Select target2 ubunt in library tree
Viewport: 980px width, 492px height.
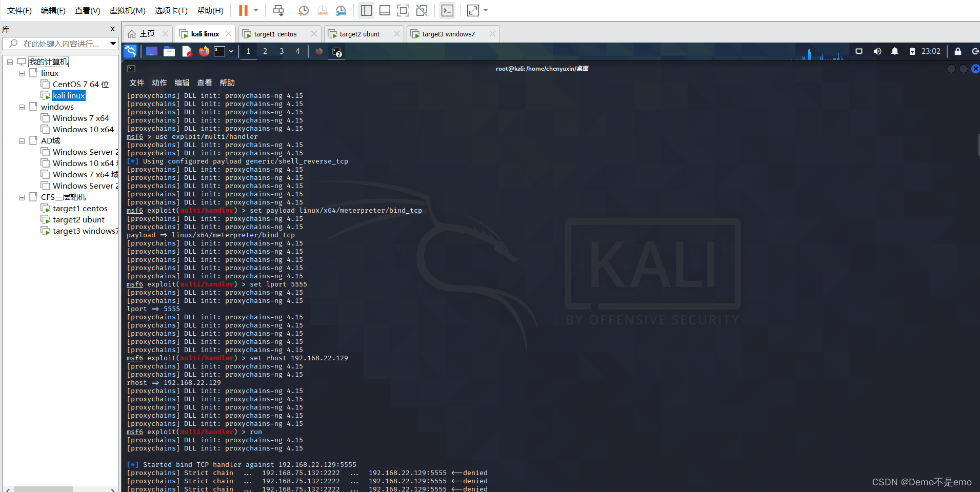pos(78,219)
